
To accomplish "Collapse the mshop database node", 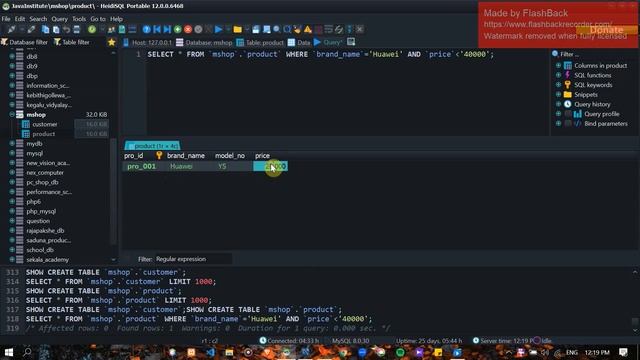I will pyautogui.click(x=12, y=115).
